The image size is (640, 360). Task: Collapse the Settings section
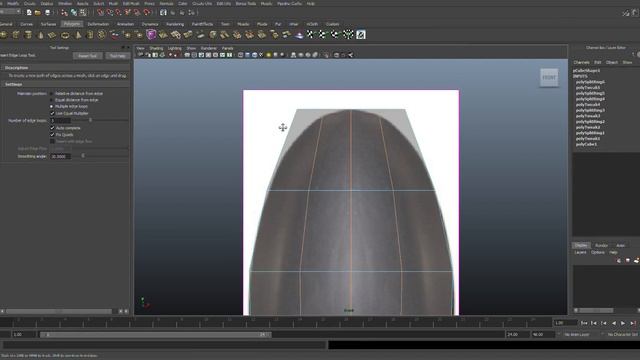tap(65, 84)
